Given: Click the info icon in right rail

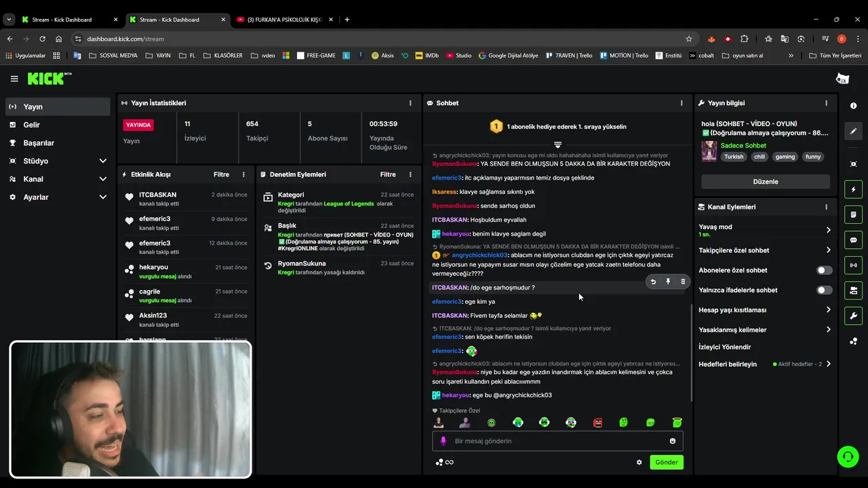Looking at the screenshot, I should point(853,106).
